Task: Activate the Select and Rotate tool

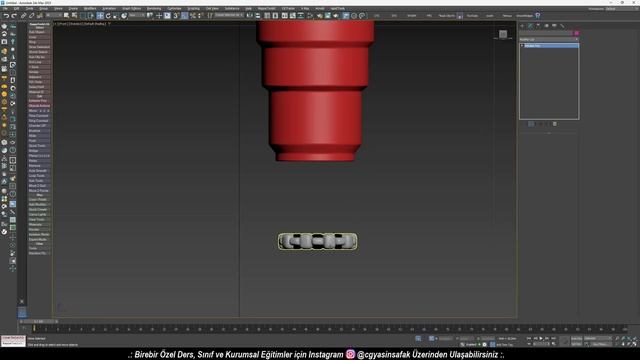Action: (x=108, y=16)
